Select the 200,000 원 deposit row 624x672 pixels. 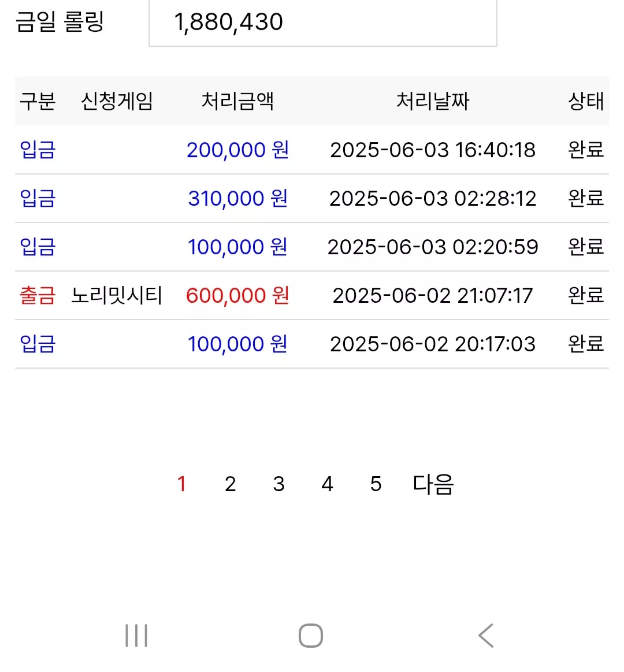(x=312, y=150)
